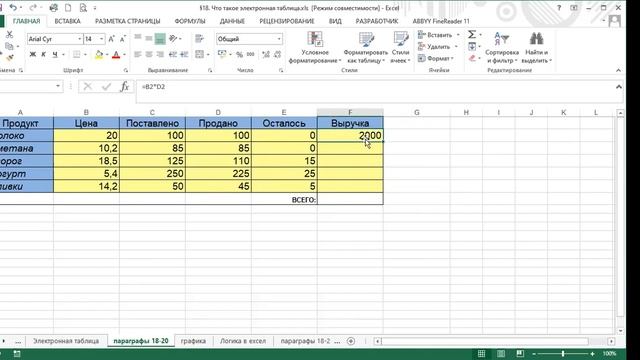Image resolution: width=640 pixels, height=360 pixels.
Task: Click the insert function fx button
Action: [x=124, y=87]
